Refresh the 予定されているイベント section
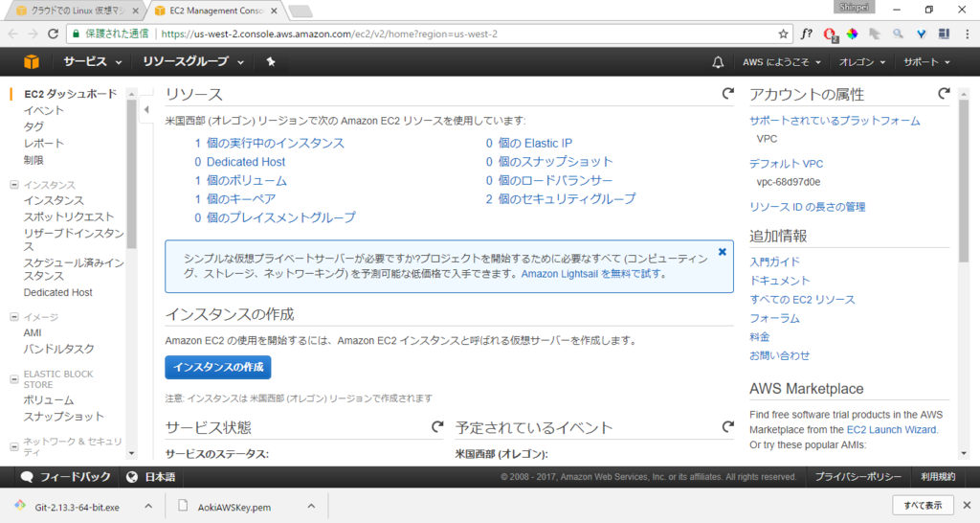Viewport: 980px width, 523px height. pyautogui.click(x=727, y=426)
